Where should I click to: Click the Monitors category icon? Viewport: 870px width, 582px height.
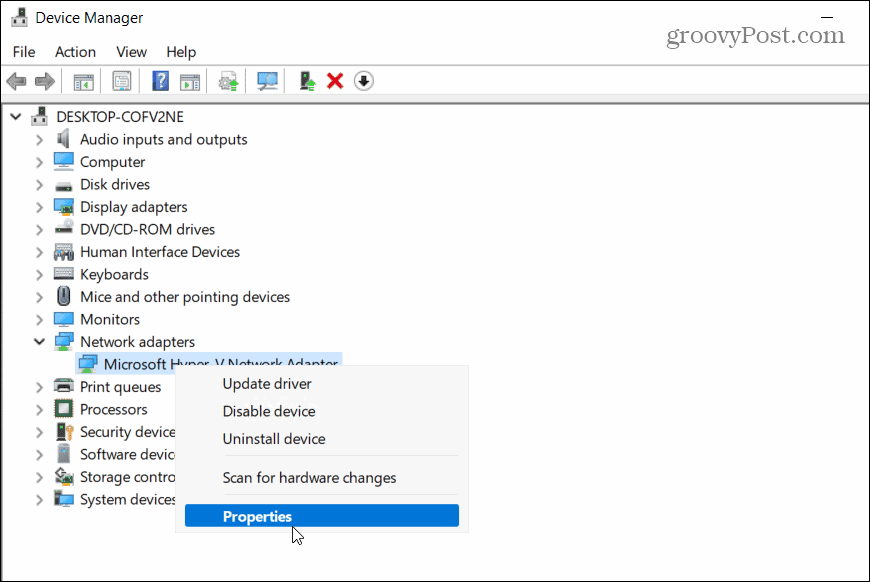coord(64,319)
